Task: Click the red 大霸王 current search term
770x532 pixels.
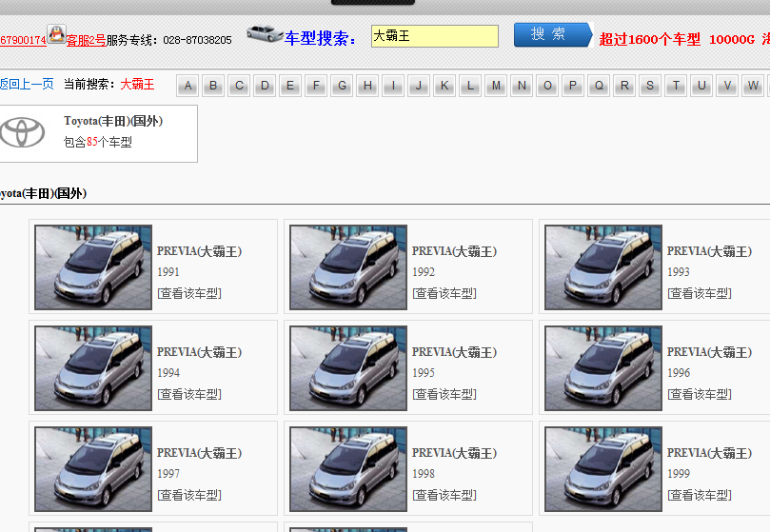Action: (x=137, y=84)
